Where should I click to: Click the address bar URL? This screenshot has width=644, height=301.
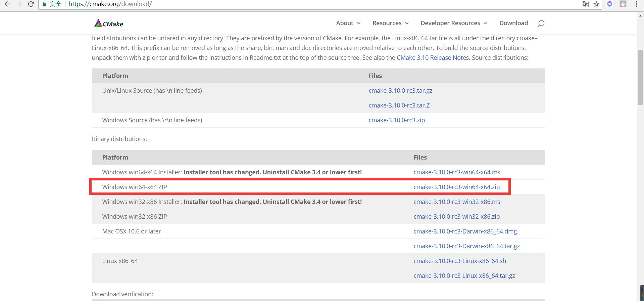click(110, 4)
